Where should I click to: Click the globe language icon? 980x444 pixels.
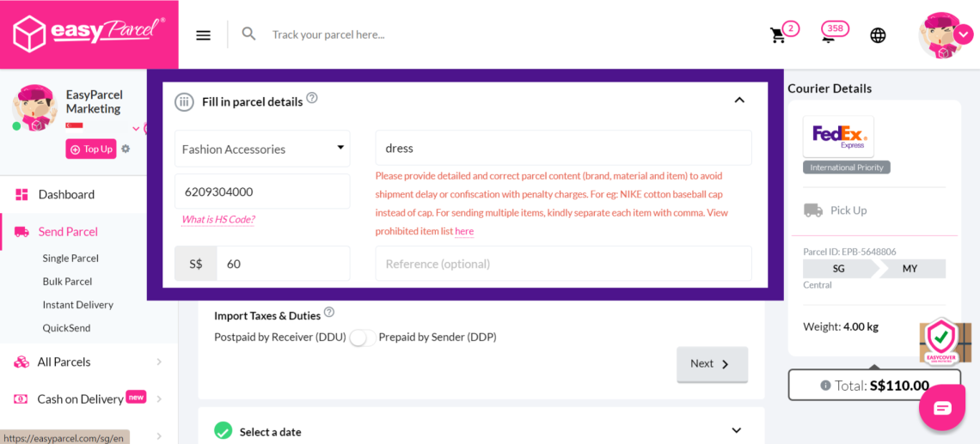pyautogui.click(x=878, y=35)
